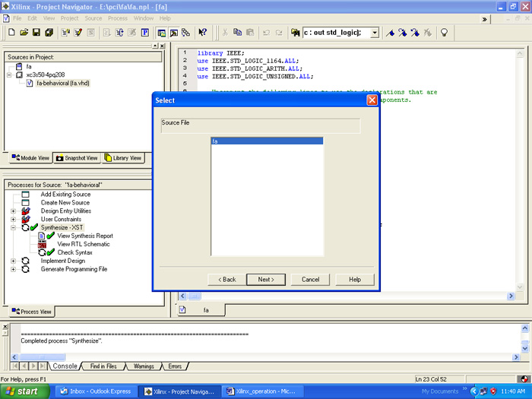Collapse the xc3s50-4pq208 device node
Viewport: 532px width, 399px height.
pyautogui.click(x=9, y=74)
